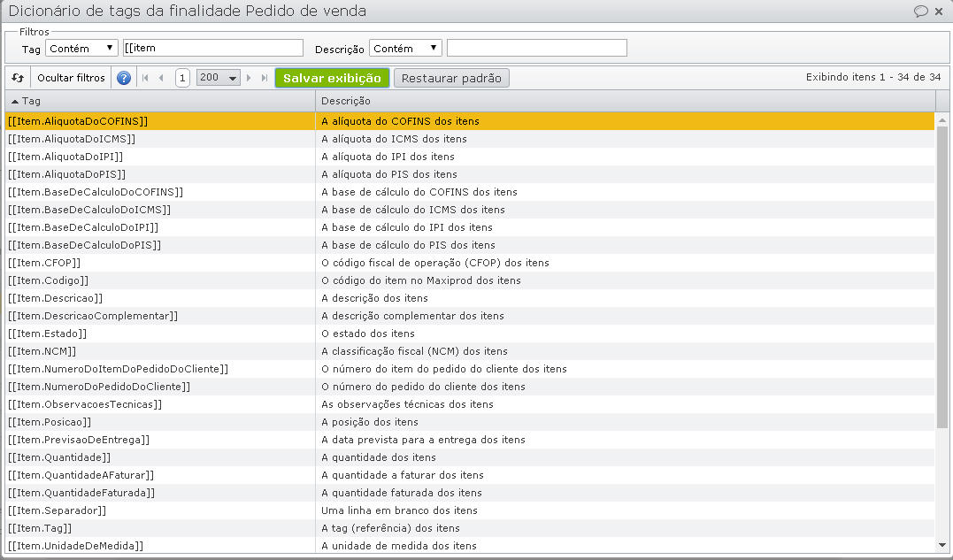Select row [[Item.QuantidadeAFaturar]]

point(470,474)
